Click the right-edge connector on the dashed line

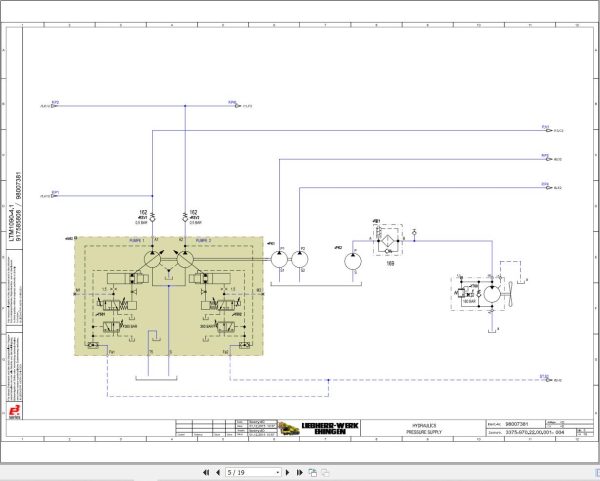click(548, 380)
